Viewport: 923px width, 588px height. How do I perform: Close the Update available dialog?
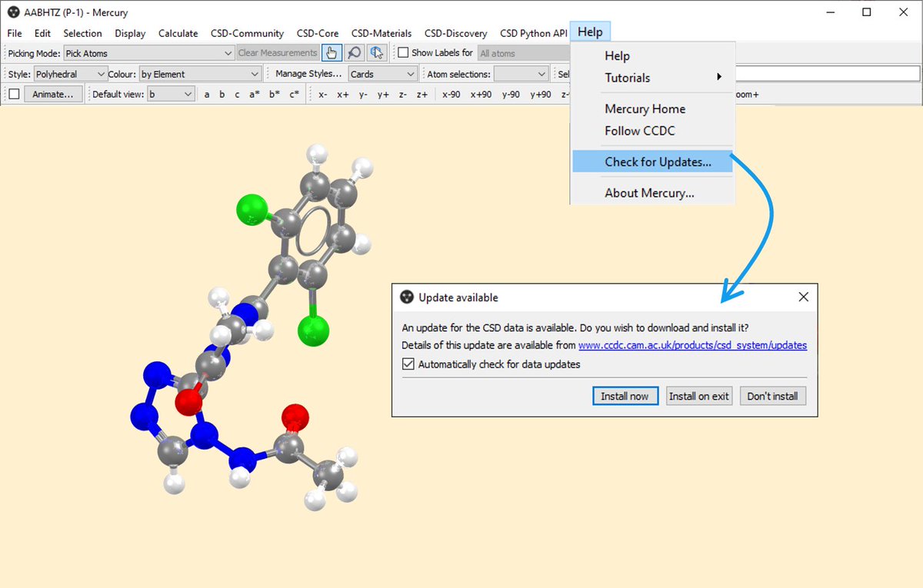click(x=803, y=297)
